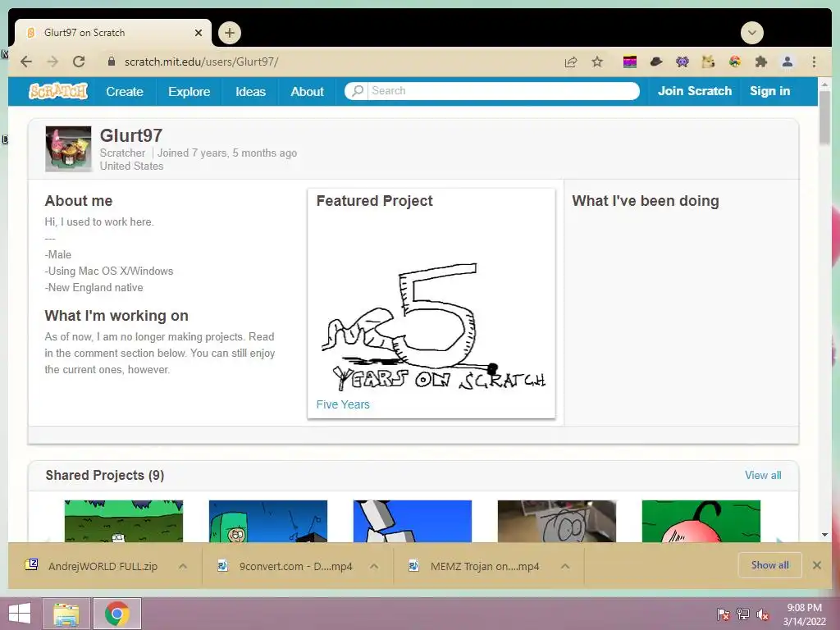Close the Glurt97 on Scratch tab
Viewport: 840px width, 630px height.
coord(199,33)
